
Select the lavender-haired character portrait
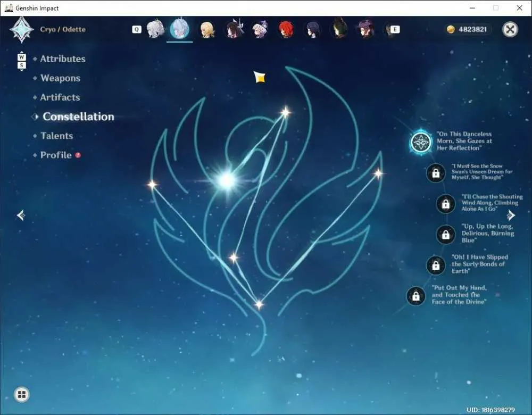[260, 29]
